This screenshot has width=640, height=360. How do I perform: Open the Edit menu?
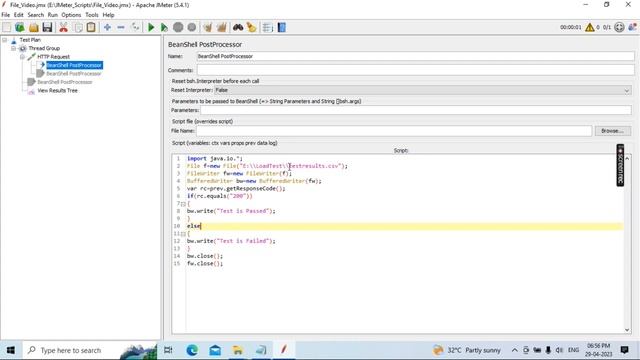(x=19, y=15)
